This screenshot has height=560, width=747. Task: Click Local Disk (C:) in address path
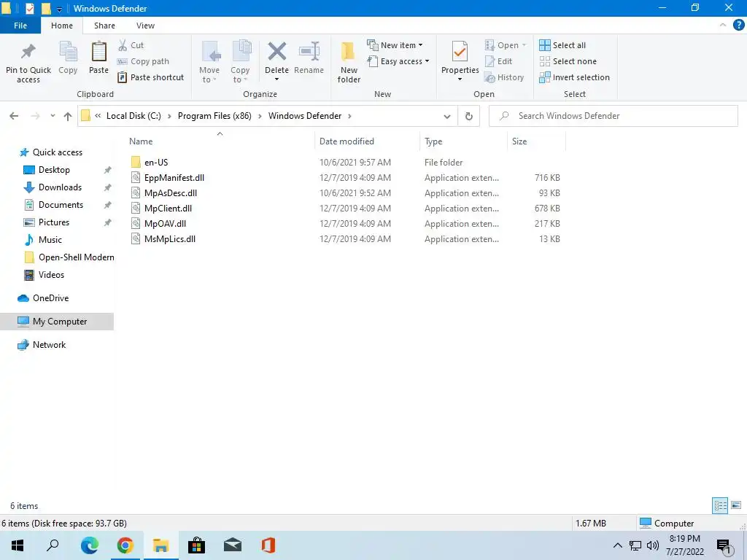(x=133, y=116)
